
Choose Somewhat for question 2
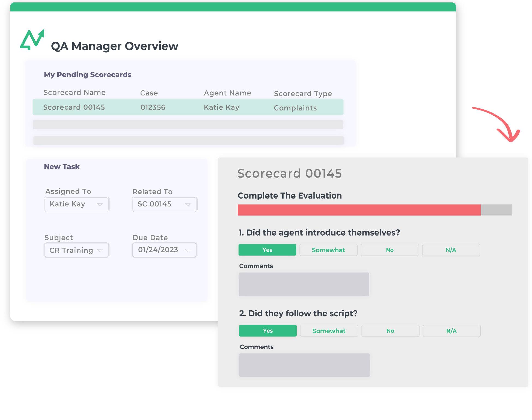click(329, 331)
